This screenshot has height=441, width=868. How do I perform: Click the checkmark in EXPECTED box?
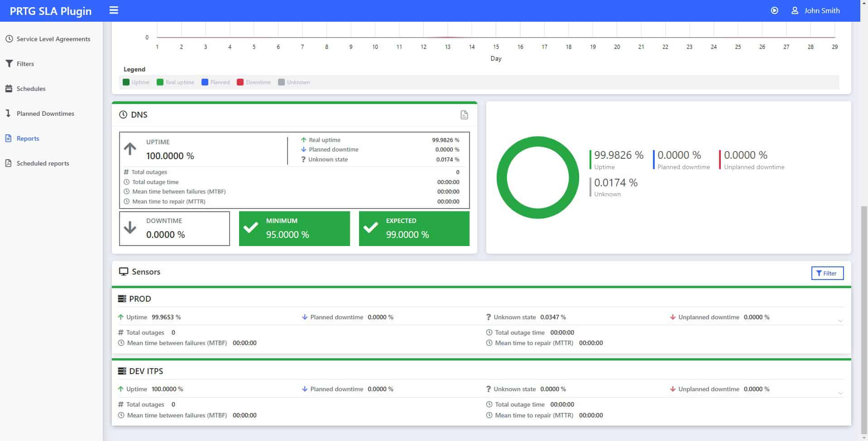tap(371, 228)
